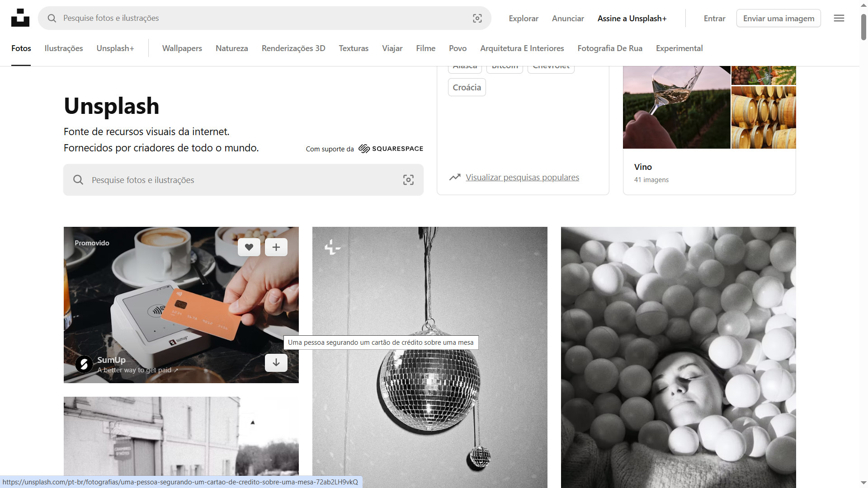Image resolution: width=868 pixels, height=488 pixels.
Task: Click the trending arrow icon beside popular searches
Action: [455, 177]
